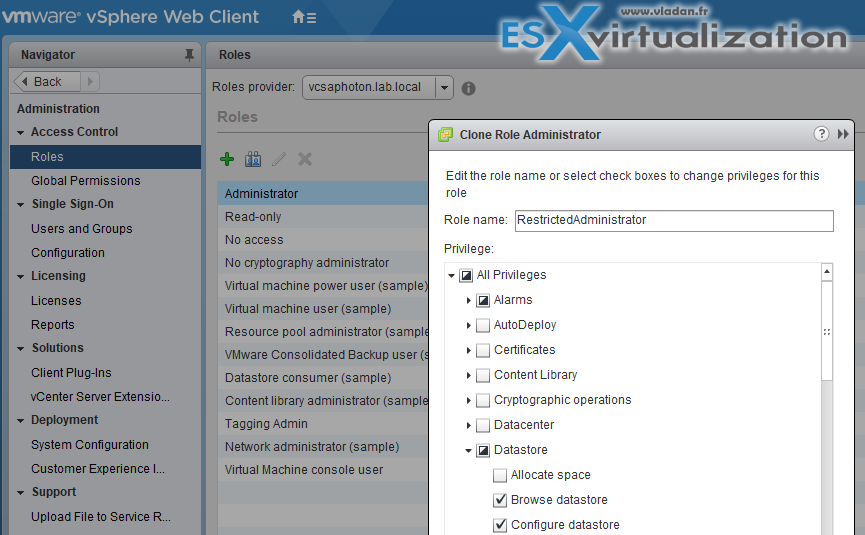Click the forward history arrow next to Back

point(90,82)
